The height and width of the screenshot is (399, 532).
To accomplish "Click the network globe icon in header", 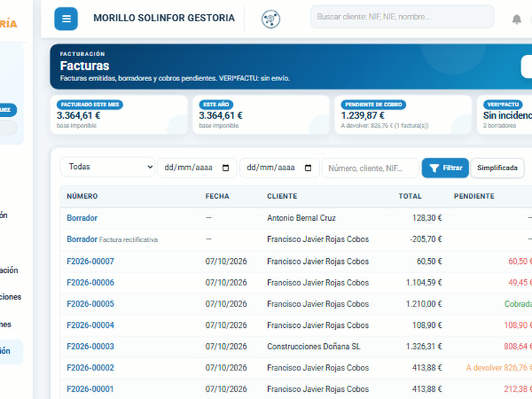I will pos(271,19).
